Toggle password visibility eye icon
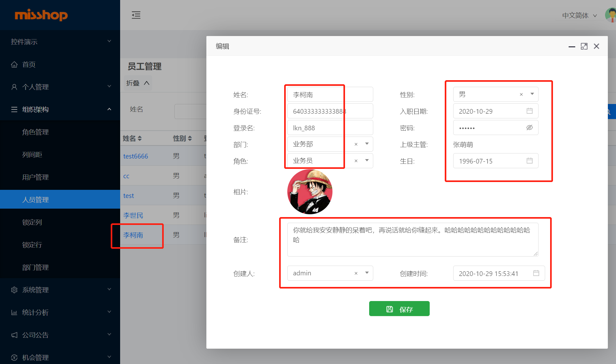616x364 pixels. pyautogui.click(x=529, y=127)
